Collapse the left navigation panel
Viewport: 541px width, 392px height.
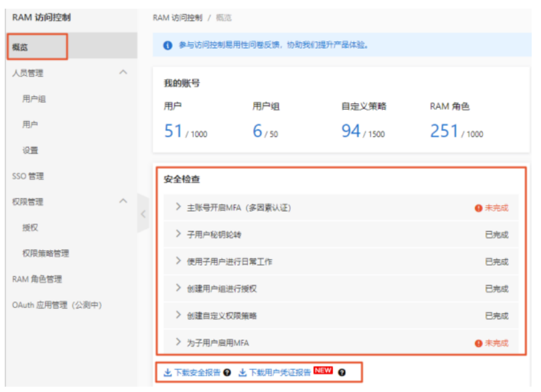(x=143, y=214)
